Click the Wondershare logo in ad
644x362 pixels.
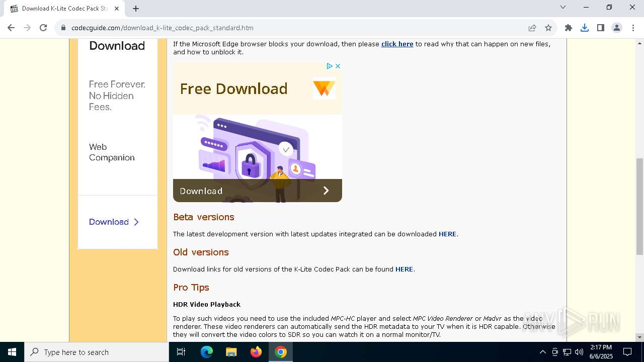point(324,88)
